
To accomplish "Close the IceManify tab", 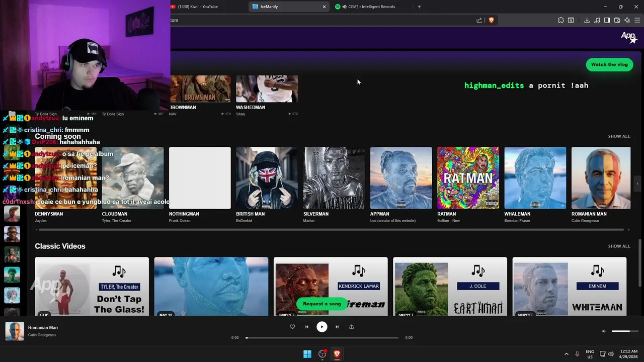I will (324, 7).
